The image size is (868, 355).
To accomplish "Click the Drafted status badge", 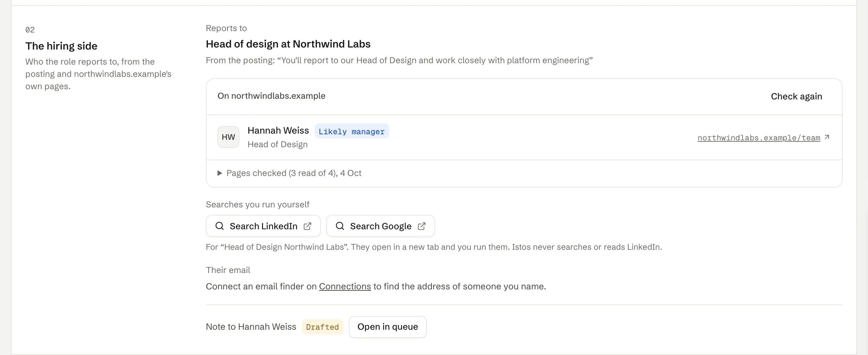I will 322,327.
